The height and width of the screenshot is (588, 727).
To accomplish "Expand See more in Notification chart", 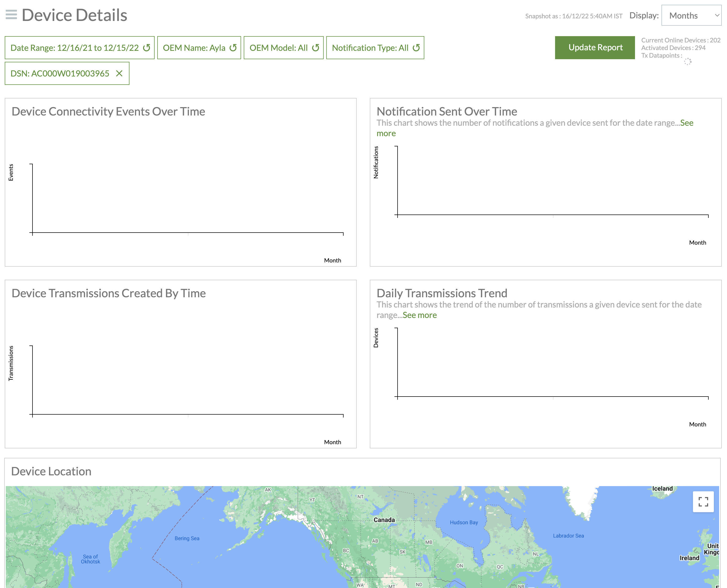I will point(686,123).
